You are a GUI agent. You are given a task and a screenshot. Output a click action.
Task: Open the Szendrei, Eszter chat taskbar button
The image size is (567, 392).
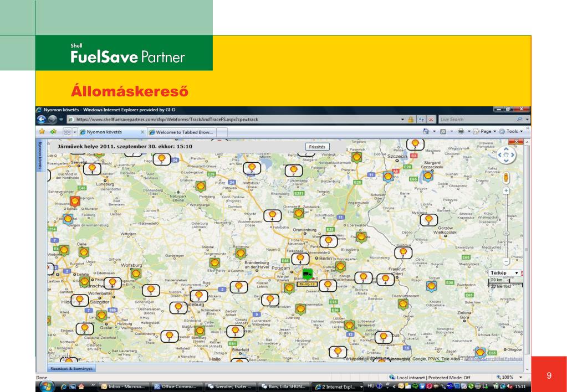(x=231, y=386)
